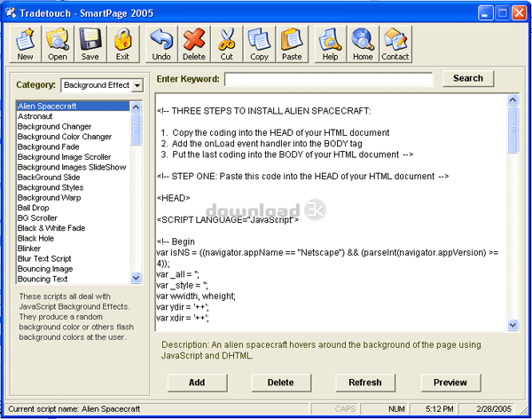
Task: Undo the last action with Undo icon
Action: click(161, 43)
